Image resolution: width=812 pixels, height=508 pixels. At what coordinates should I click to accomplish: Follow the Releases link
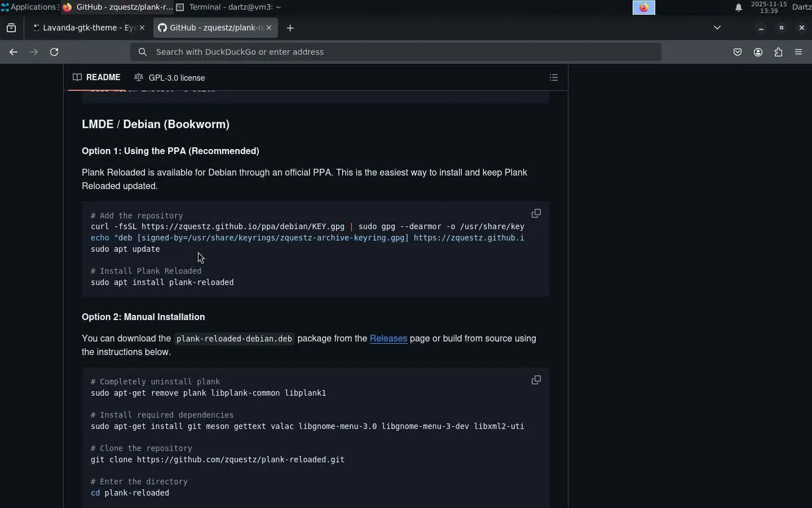389,339
